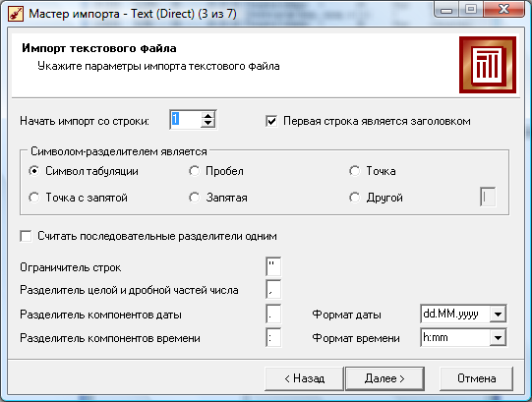Screen dimensions: 532x402
Task: Click the 'Формат времени' label
Action: [x=356, y=338]
